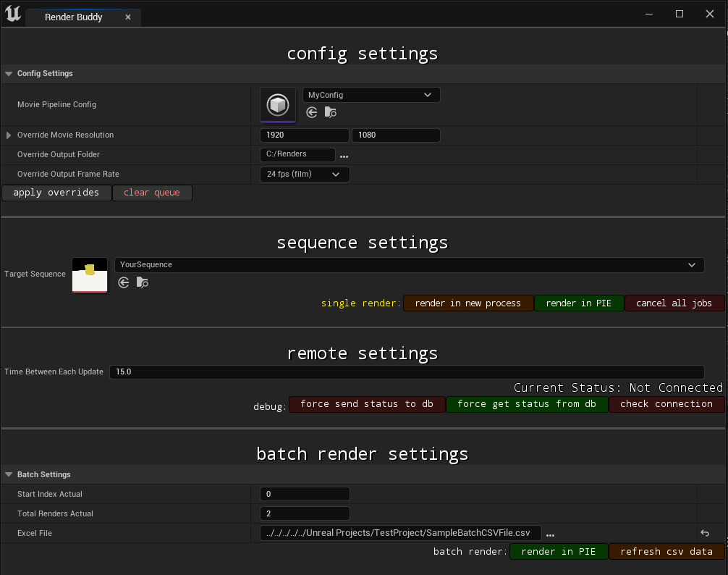
Task: Collapse the Batch Settings section
Action: (x=9, y=474)
